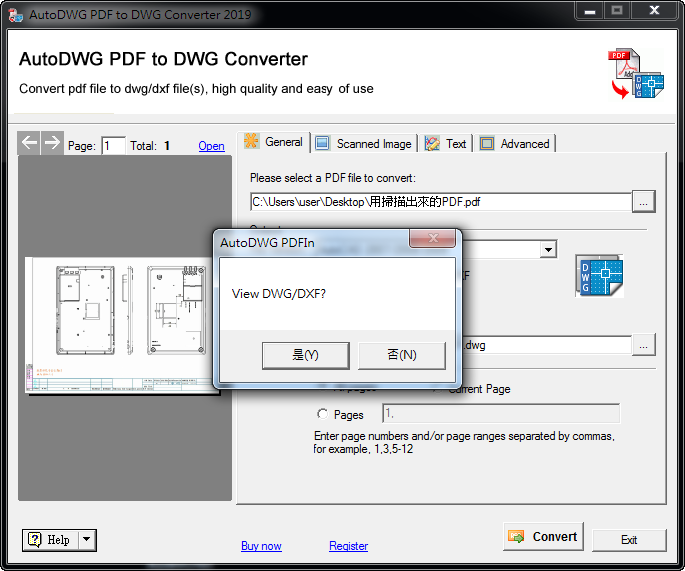Follow the Register link

349,546
